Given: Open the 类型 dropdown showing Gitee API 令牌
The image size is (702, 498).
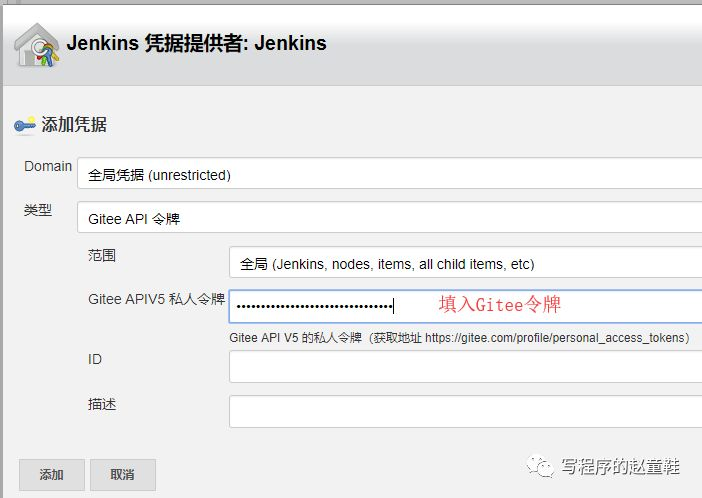Looking at the screenshot, I should (390, 217).
